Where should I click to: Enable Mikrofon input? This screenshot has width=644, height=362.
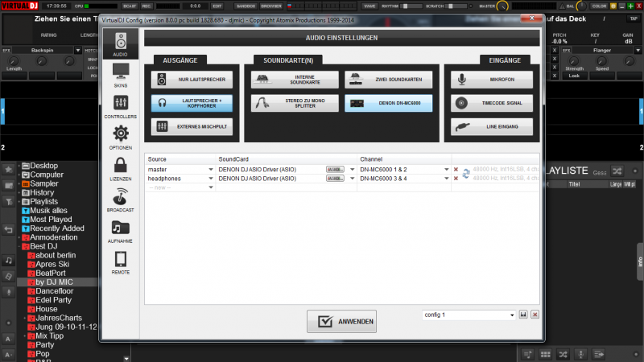coord(492,80)
